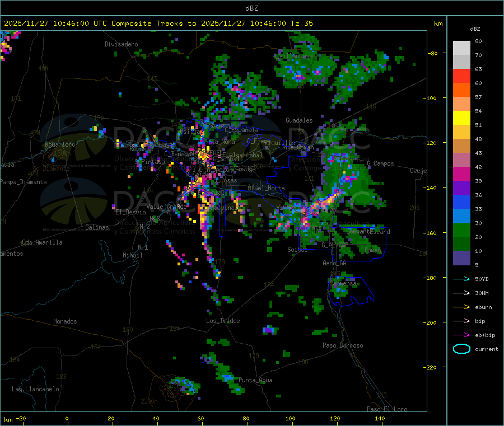Click the 'Lag.Llancanelo' map label
This screenshot has height=426, width=504.
[x=35, y=390]
